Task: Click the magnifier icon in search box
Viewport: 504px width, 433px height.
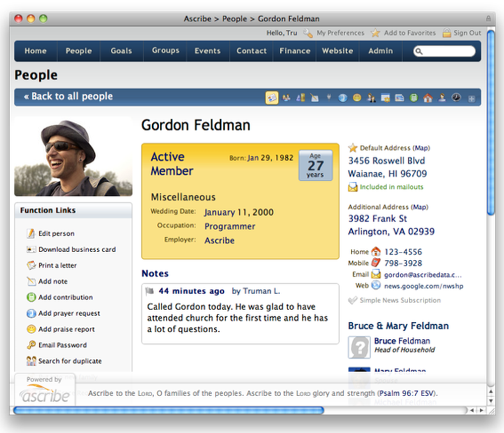Action: [418, 51]
